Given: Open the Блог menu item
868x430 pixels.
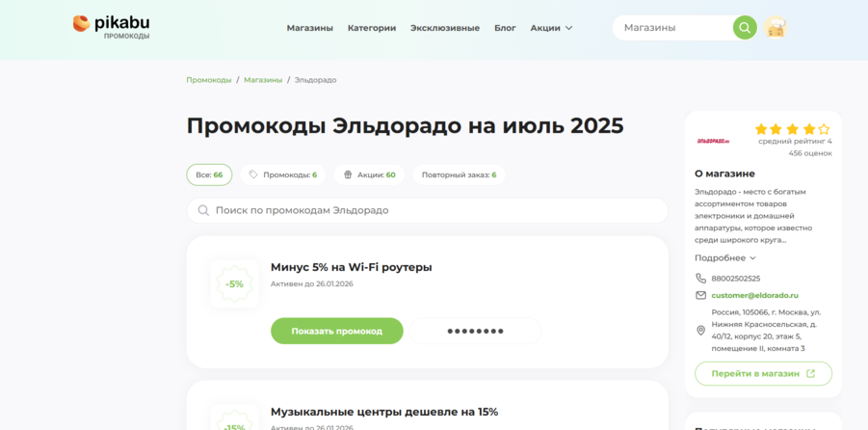Looking at the screenshot, I should pos(505,28).
